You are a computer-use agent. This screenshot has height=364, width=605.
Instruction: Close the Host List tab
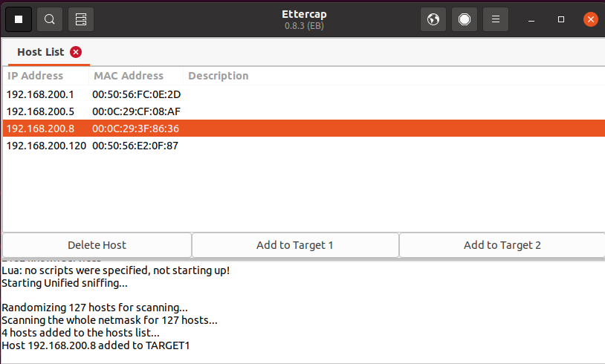point(76,52)
